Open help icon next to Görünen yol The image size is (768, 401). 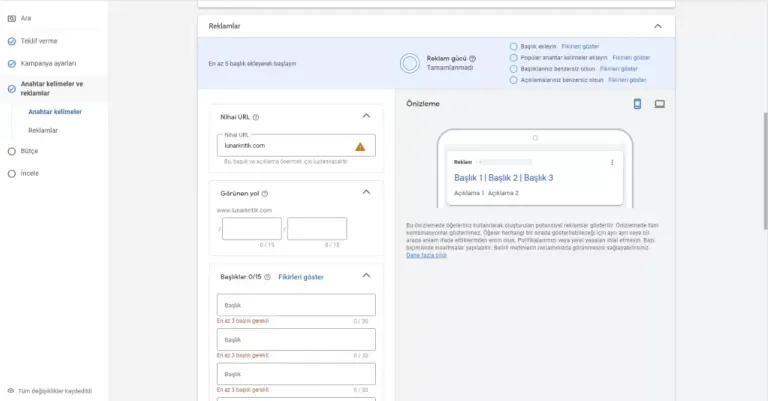(265, 194)
